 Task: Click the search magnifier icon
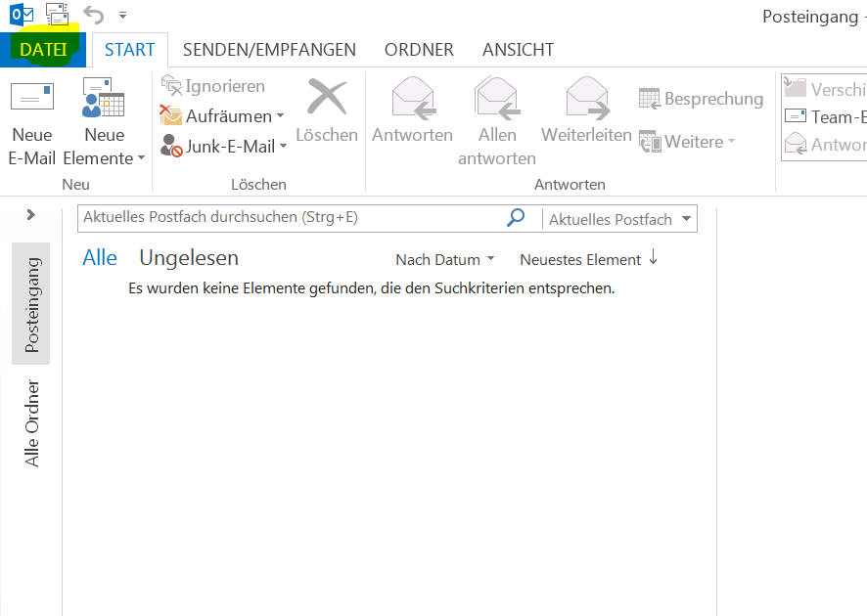[516, 218]
